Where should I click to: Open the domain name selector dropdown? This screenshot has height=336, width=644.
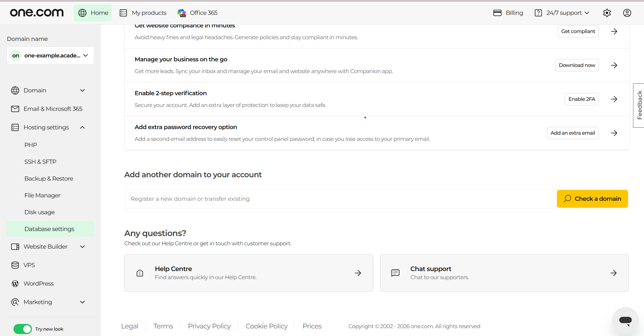(50, 55)
